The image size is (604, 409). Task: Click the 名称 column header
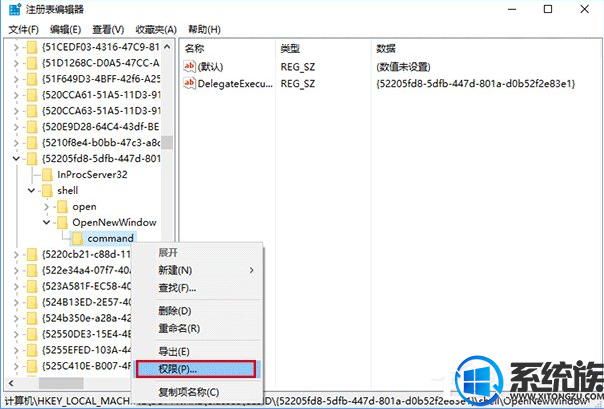195,49
